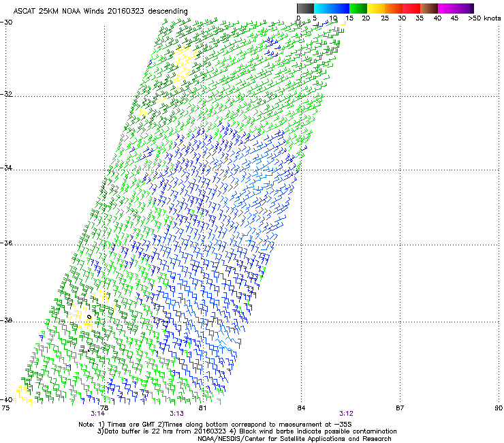Click the longitude label 75
Screen dimensions: 504x443
click(5, 408)
